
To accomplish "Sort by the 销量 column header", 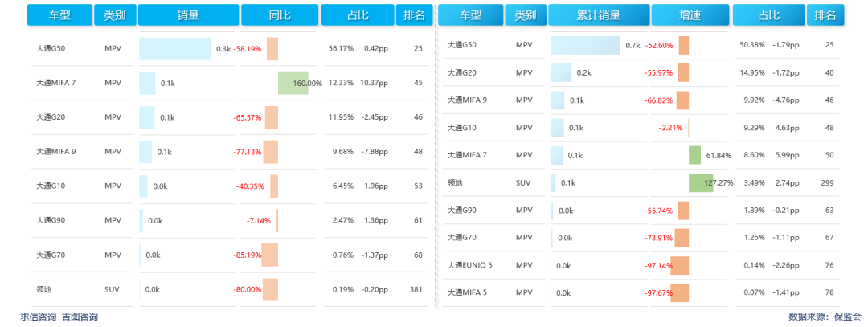I will coord(188,15).
